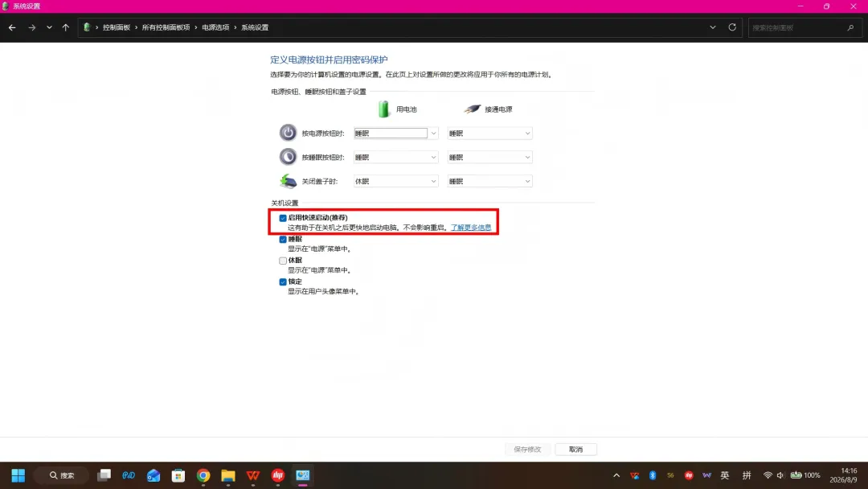Open 按电源按钮时 plugged-in dropdown
Image resolution: width=868 pixels, height=489 pixels.
(x=490, y=133)
